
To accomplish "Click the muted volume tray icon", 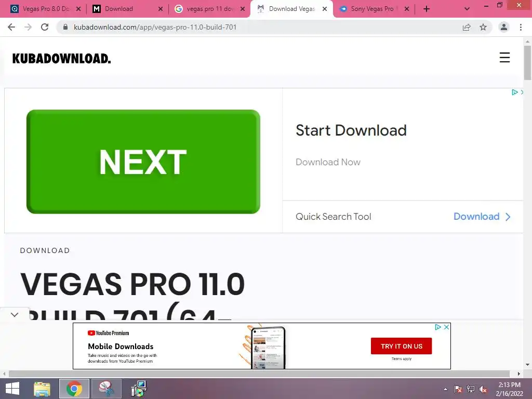I will tap(483, 389).
